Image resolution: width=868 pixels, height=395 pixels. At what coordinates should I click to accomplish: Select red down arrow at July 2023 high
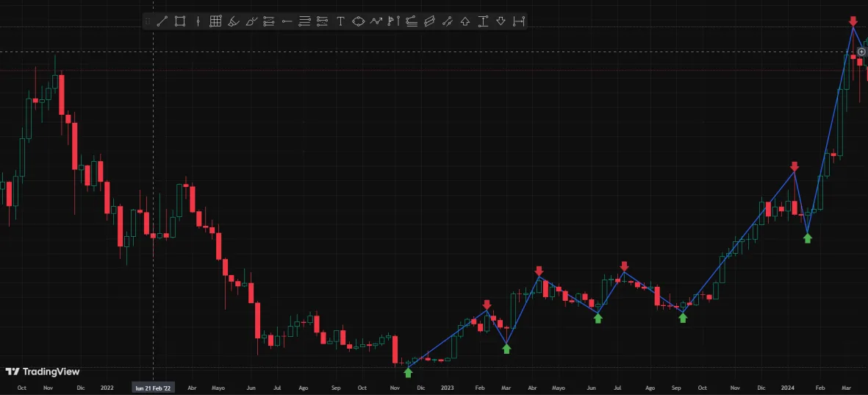(625, 266)
